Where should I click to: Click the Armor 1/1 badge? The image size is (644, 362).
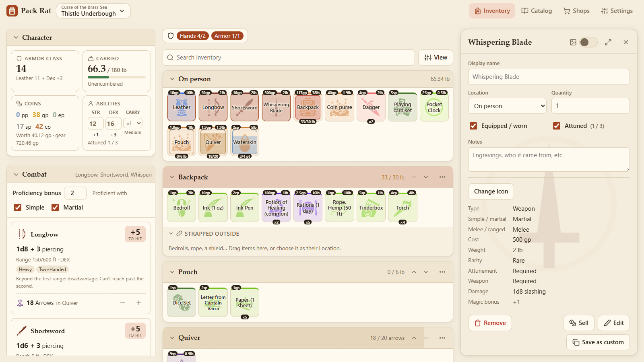(x=227, y=36)
